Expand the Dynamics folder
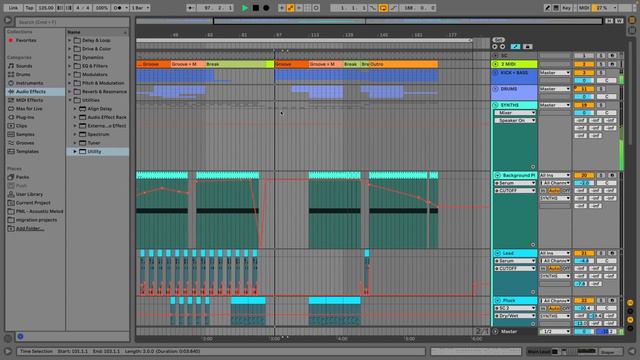This screenshot has height=360, width=640. coord(70,58)
